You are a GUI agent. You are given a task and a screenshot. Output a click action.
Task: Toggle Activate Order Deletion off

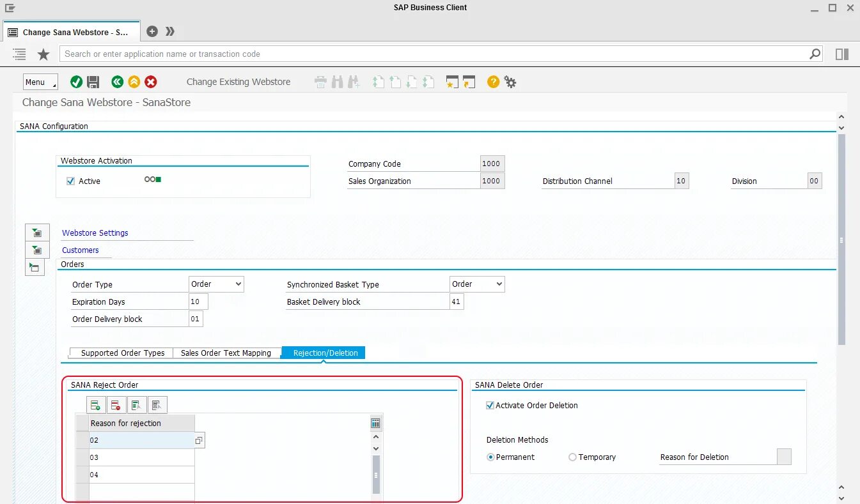coord(489,405)
